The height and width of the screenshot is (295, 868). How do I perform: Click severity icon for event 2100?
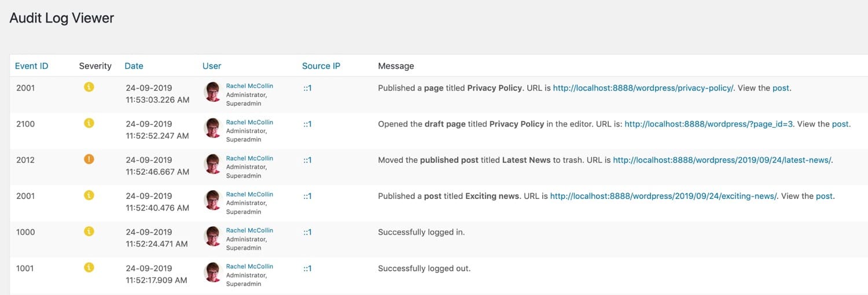(x=89, y=123)
